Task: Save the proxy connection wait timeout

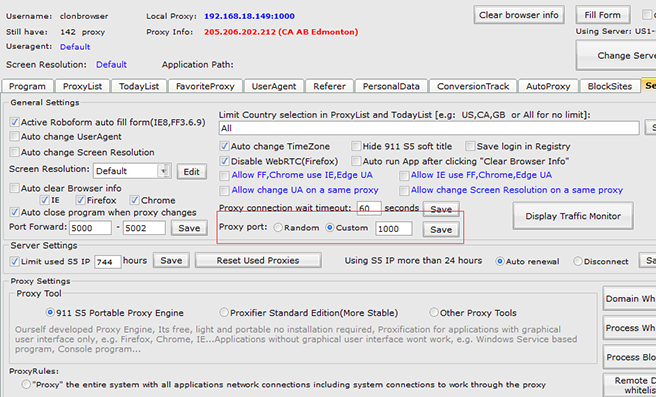Action: point(441,209)
